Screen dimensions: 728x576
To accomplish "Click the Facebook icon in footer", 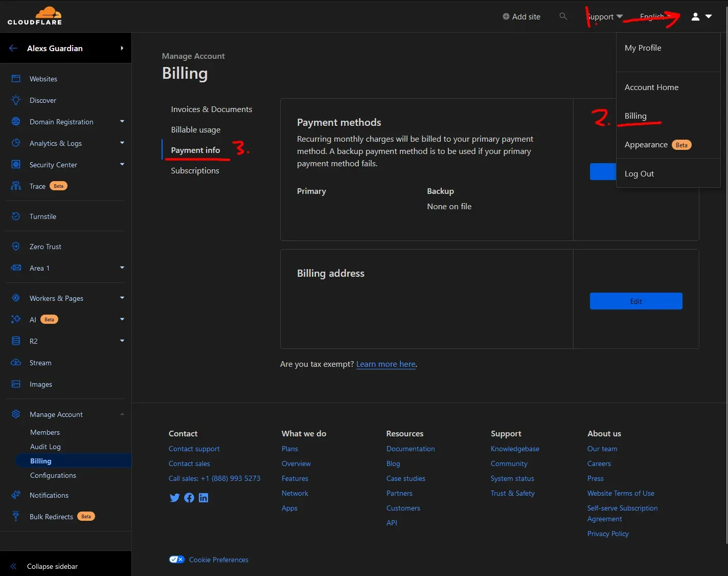I will [x=189, y=498].
